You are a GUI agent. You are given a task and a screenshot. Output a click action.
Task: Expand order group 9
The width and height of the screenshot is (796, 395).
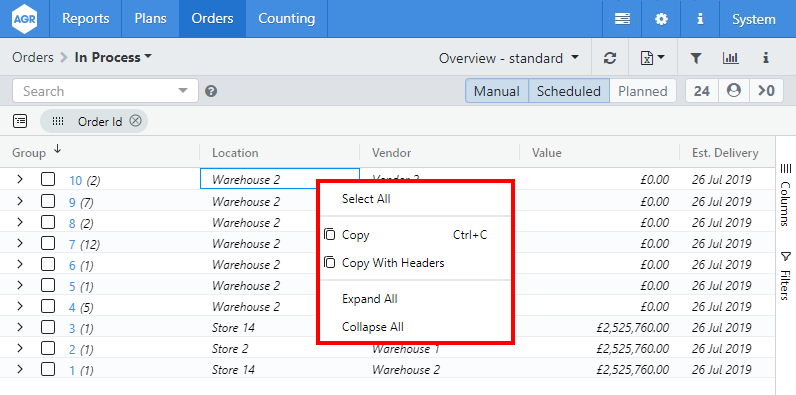(x=20, y=201)
